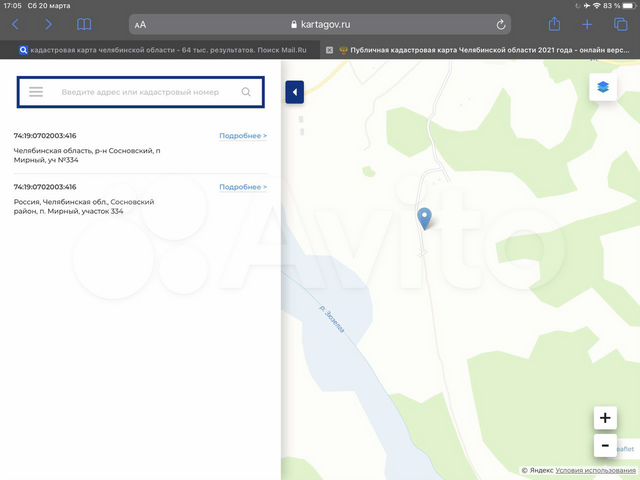Go forward in Safari history

(x=48, y=24)
